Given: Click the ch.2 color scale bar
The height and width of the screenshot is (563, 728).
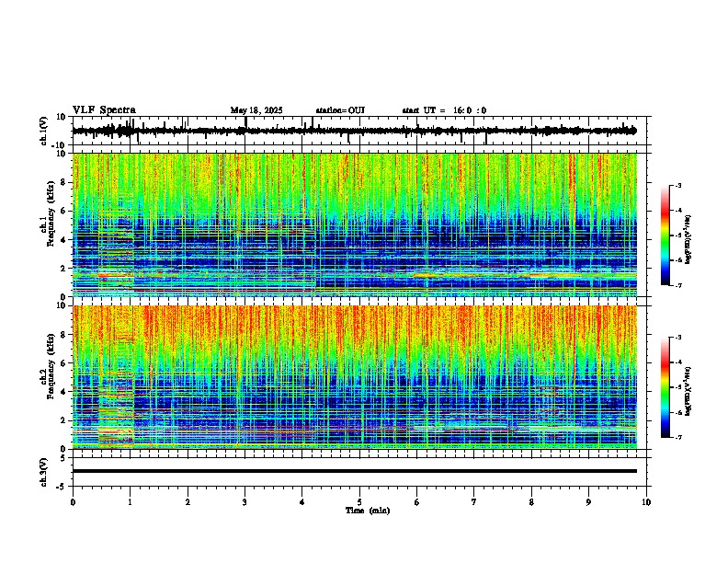Looking at the screenshot, I should [665, 387].
